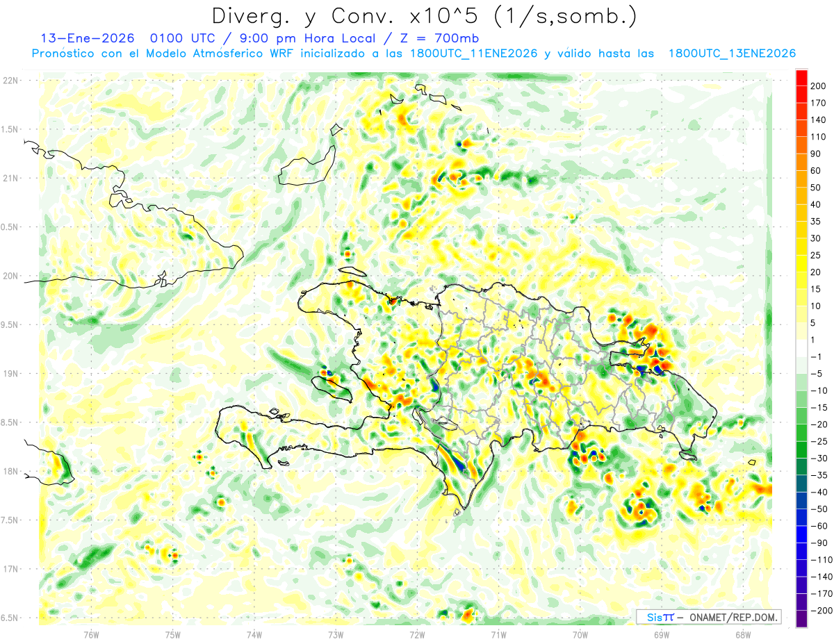Click the '-1' value on the color scale
Image resolution: width=834 pixels, height=644 pixels.
point(816,356)
